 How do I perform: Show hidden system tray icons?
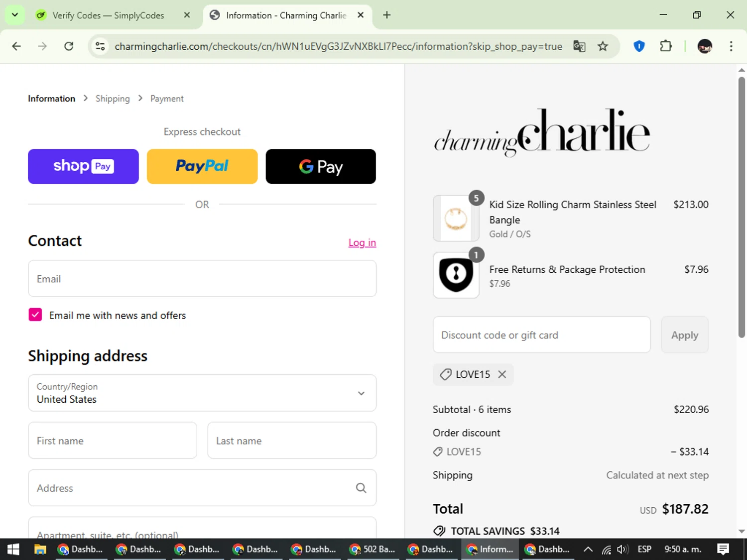tap(588, 549)
